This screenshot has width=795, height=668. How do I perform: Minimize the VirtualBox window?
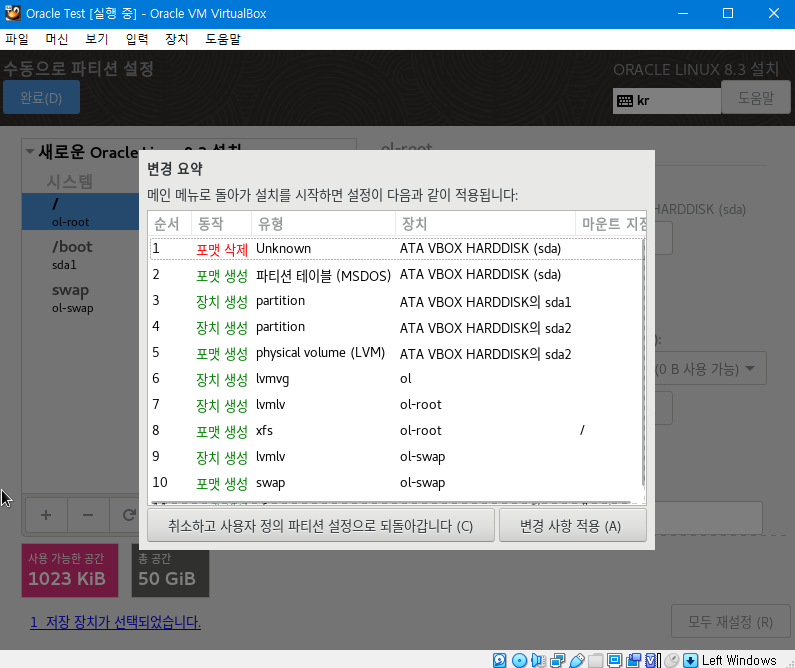683,13
